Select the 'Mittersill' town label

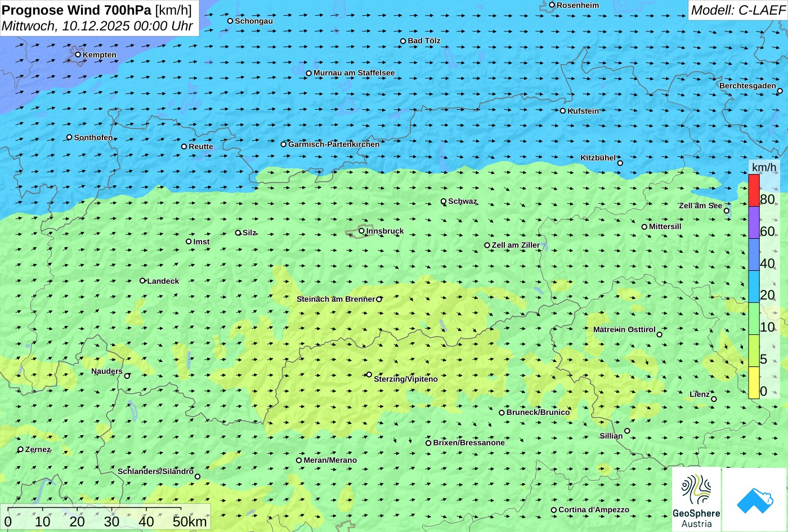coord(665,226)
